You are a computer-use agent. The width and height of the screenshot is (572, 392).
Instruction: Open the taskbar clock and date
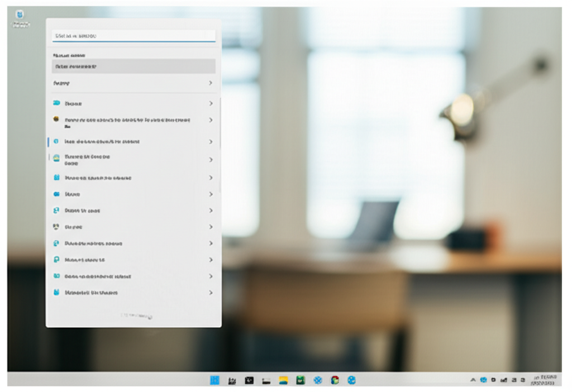pos(544,380)
